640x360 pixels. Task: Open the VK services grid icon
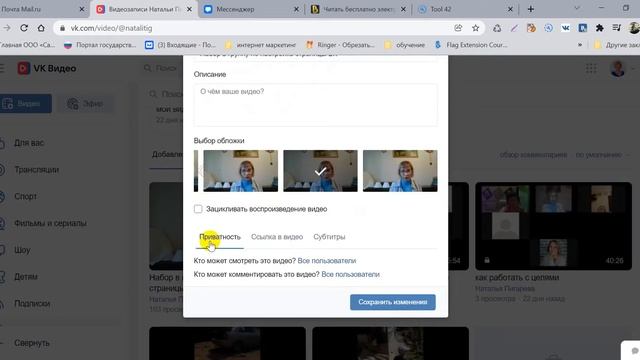click(x=591, y=68)
